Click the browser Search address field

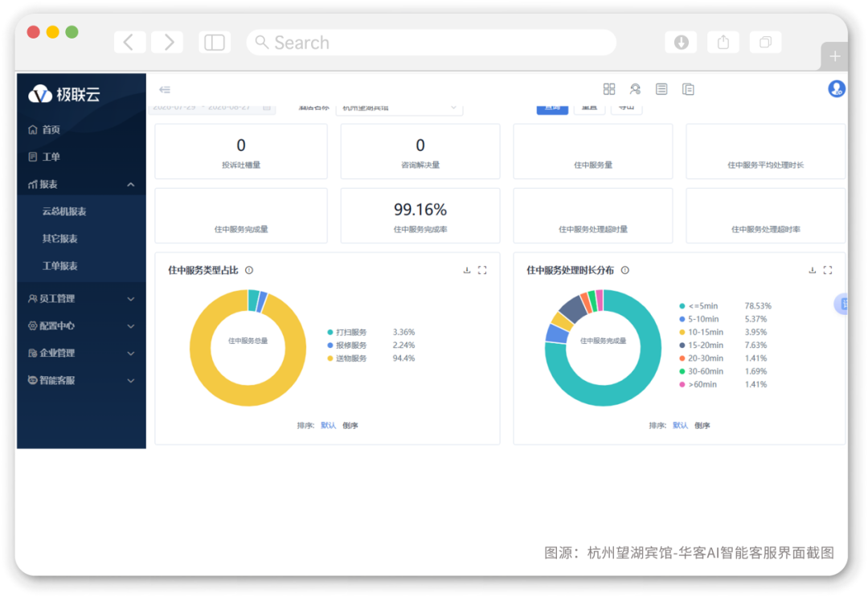(x=432, y=43)
